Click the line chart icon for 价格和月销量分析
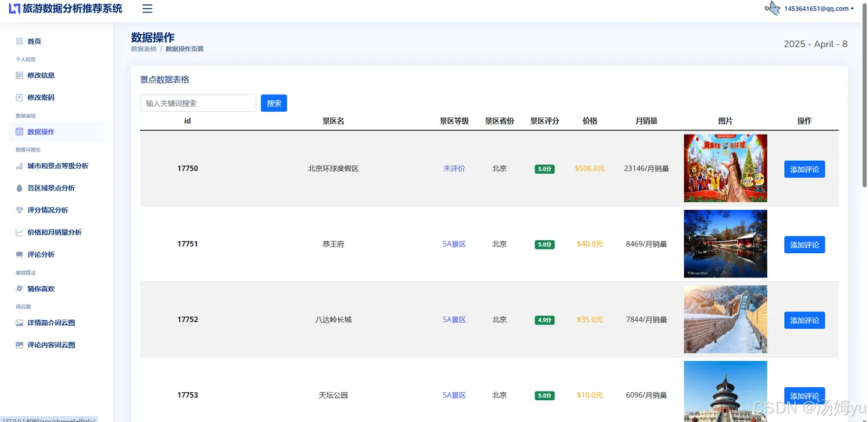 coord(19,233)
